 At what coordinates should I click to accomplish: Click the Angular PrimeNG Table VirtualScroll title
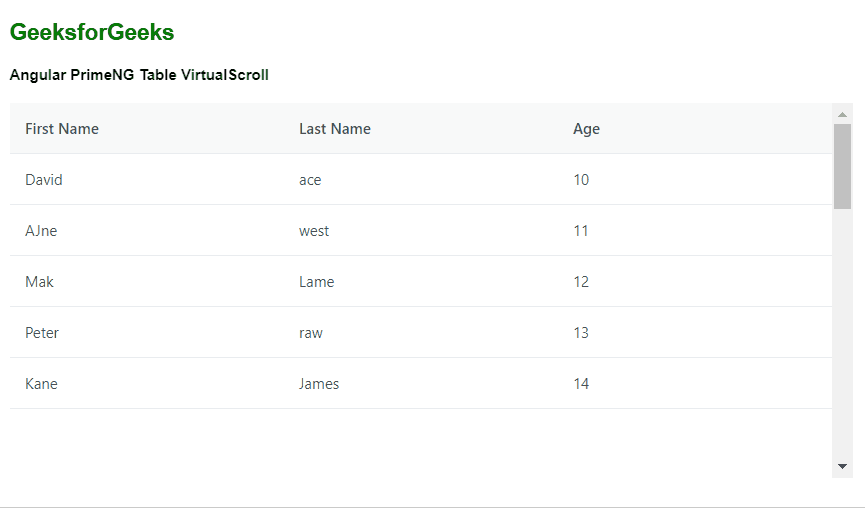coord(139,75)
